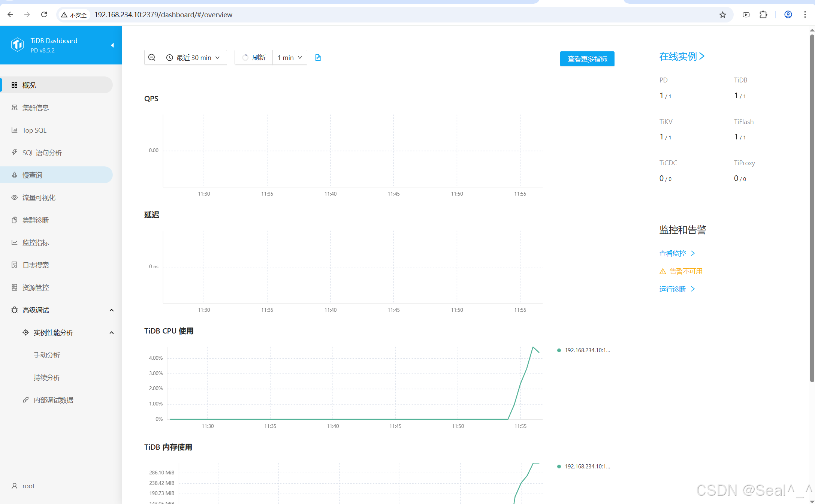Collapse the sidebar with the arrow
815x504 pixels.
(112, 45)
